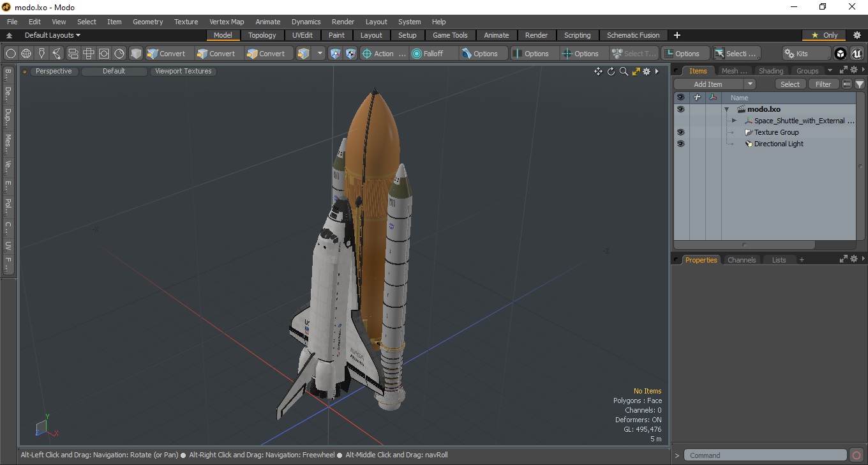
Task: Click the third Convert button
Action: [269, 54]
